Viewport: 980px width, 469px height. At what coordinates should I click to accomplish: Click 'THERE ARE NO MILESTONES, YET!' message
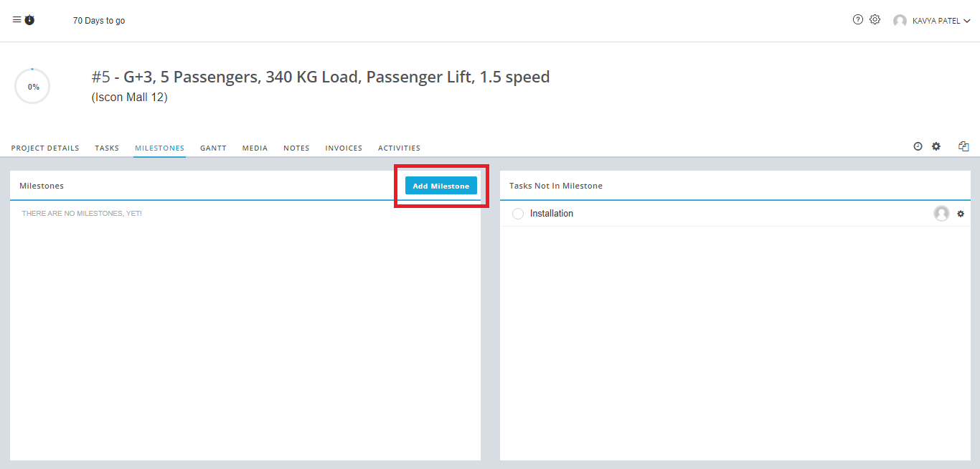[x=82, y=214]
